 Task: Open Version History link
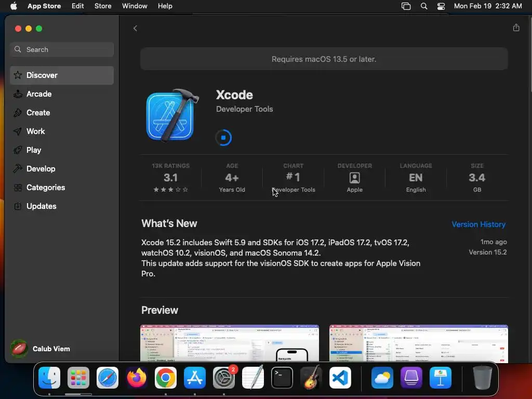click(x=478, y=224)
